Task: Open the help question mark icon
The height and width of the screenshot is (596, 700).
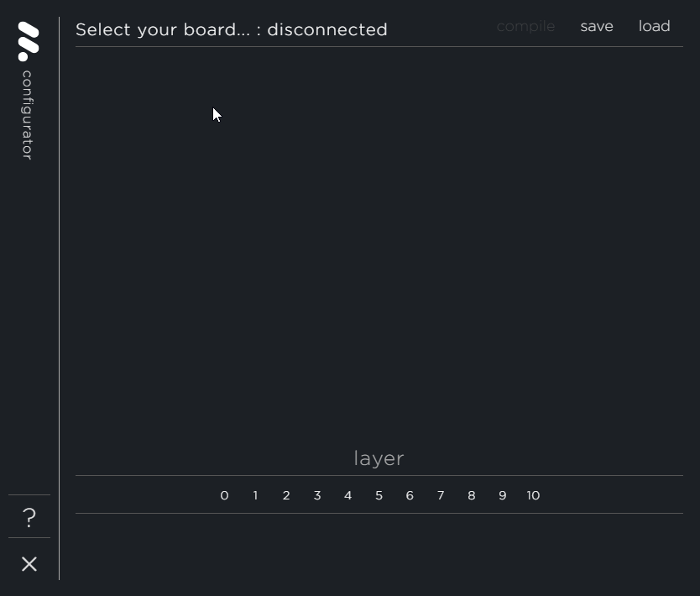Action: [x=29, y=517]
